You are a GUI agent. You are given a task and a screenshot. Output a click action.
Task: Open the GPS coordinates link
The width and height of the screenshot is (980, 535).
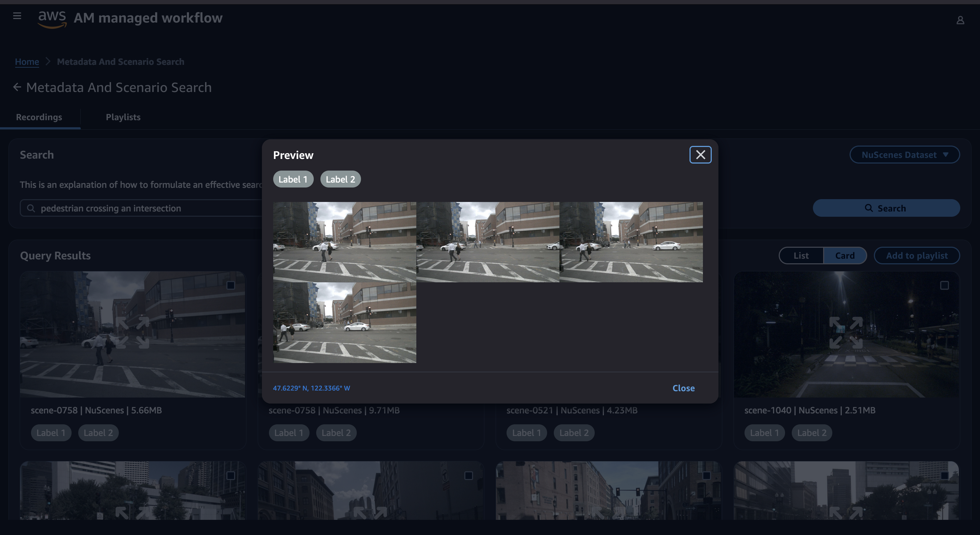point(311,388)
